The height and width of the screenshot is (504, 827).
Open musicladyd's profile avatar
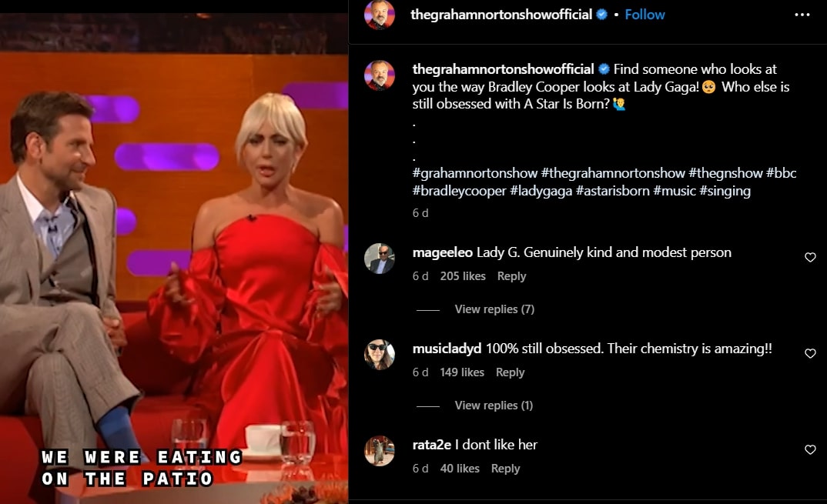coord(379,354)
